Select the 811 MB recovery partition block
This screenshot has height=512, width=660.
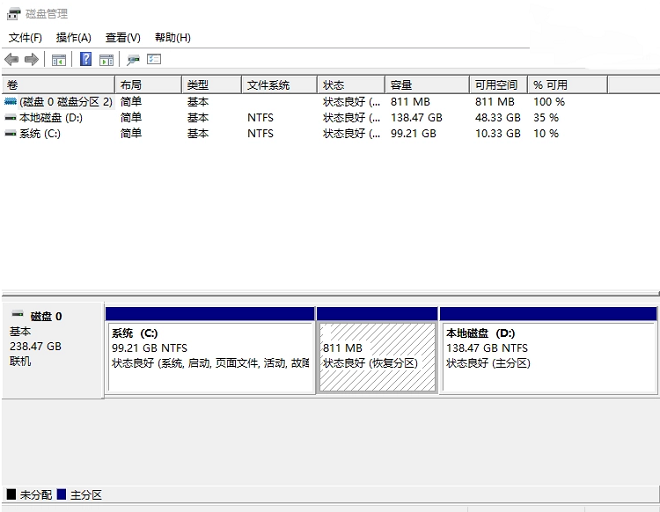pyautogui.click(x=377, y=356)
